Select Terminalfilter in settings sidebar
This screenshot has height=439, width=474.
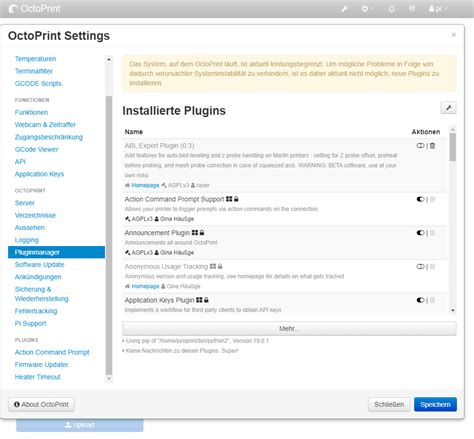[x=34, y=71]
